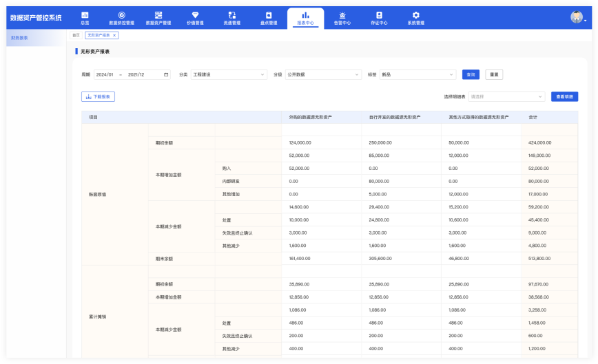Select 财务报表 in the left sidebar
Image resolution: width=598 pixels, height=364 pixels.
click(x=20, y=38)
